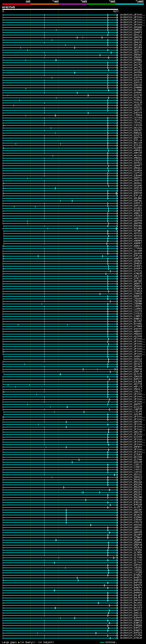
Task: Open hit UniRef100_Q944F6
Action: [x=131, y=32]
